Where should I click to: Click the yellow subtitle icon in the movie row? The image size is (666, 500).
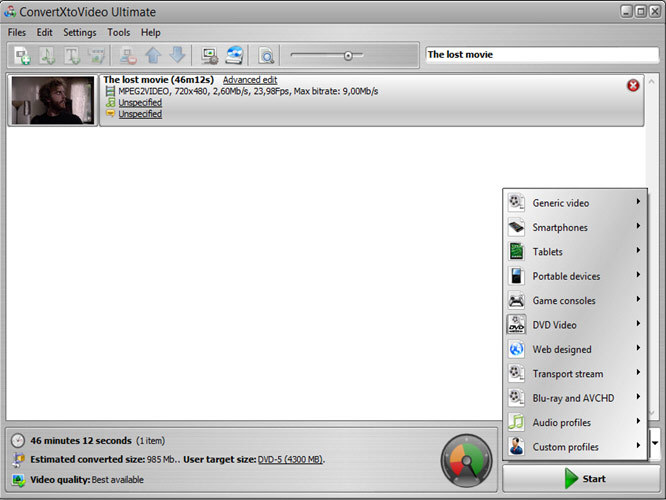click(x=110, y=113)
